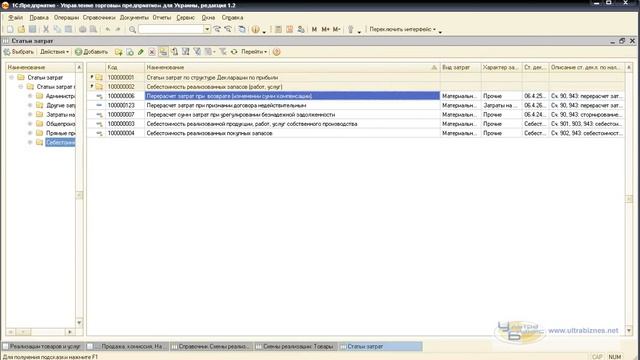Open the search field dropdown arrow

(x=207, y=29)
